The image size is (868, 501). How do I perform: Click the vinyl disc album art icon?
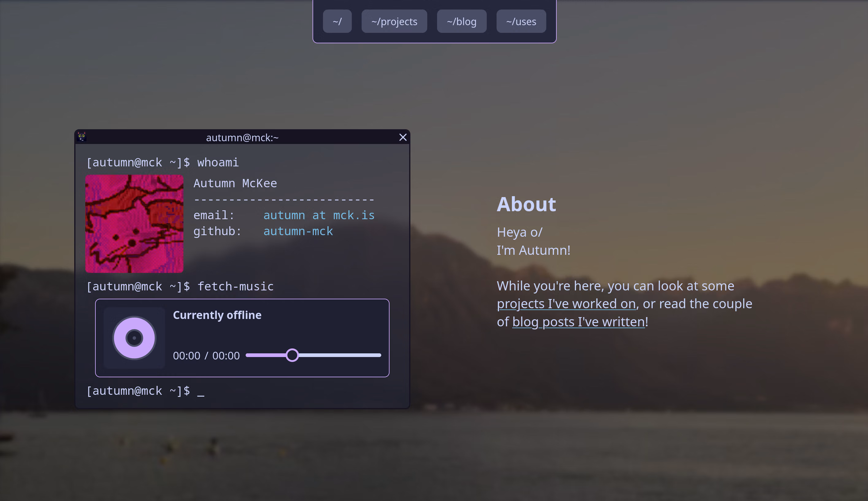coord(134,338)
